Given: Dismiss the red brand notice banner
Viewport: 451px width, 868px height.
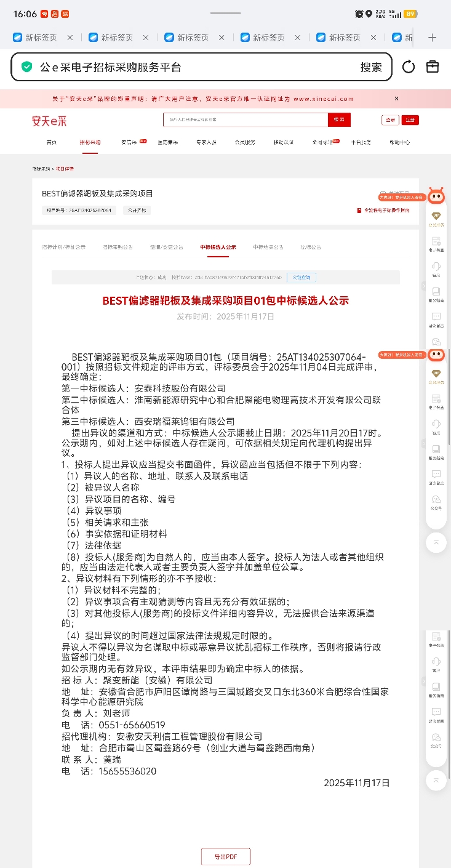Looking at the screenshot, I should pyautogui.click(x=397, y=98).
